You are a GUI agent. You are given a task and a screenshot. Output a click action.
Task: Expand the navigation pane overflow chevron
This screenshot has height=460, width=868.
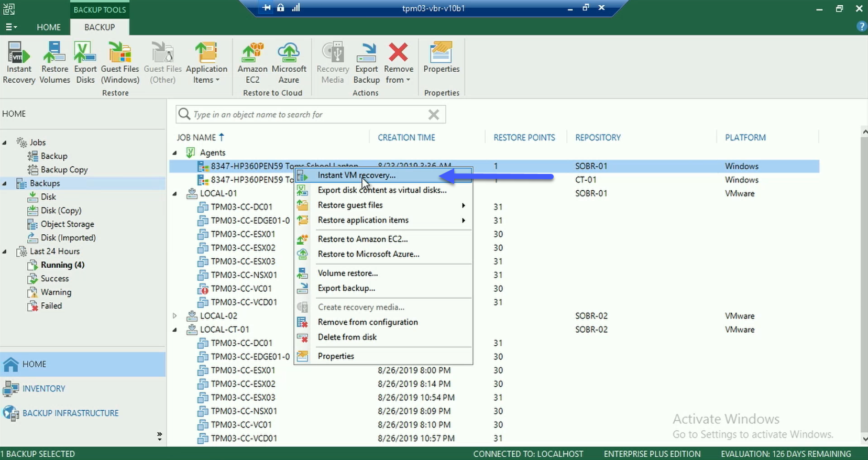coord(159,436)
